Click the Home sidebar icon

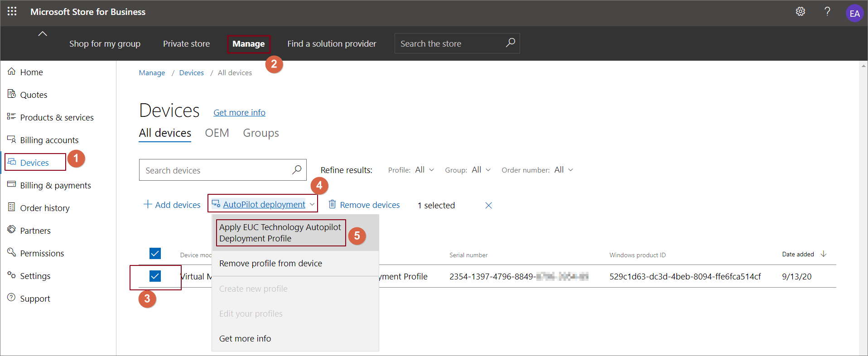pos(12,72)
